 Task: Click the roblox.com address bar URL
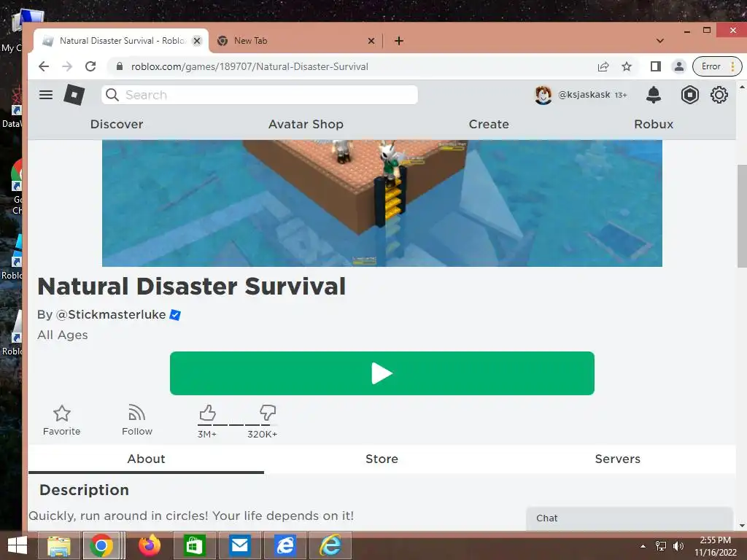(x=249, y=66)
